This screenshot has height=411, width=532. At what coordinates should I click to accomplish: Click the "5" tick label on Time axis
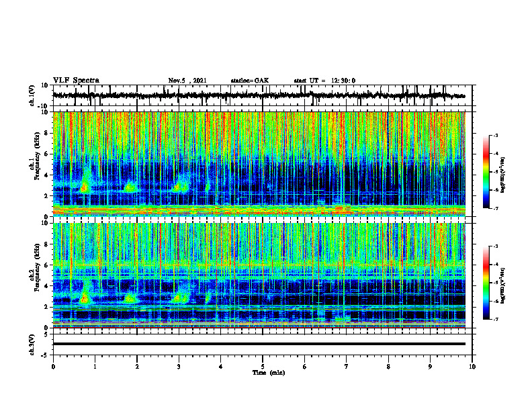pyautogui.click(x=263, y=367)
